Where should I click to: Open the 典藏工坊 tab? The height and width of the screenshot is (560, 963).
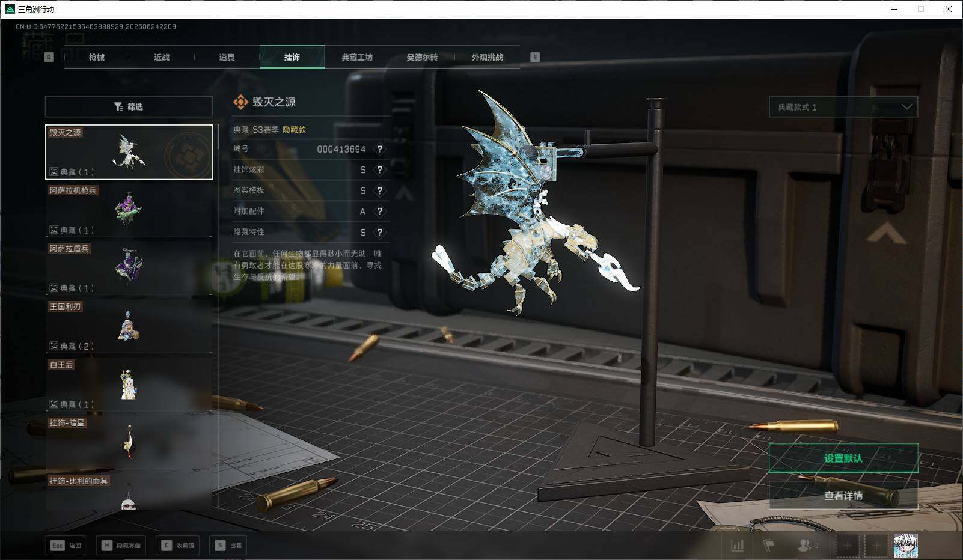coord(357,57)
